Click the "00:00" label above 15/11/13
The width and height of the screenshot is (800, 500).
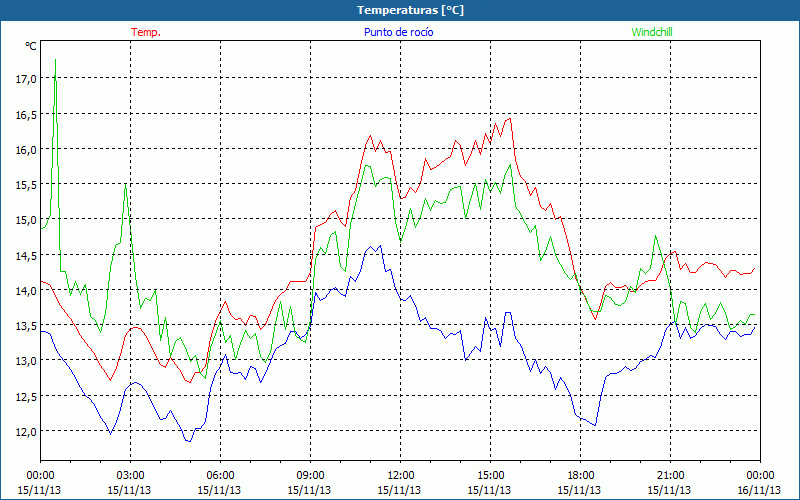(40, 475)
